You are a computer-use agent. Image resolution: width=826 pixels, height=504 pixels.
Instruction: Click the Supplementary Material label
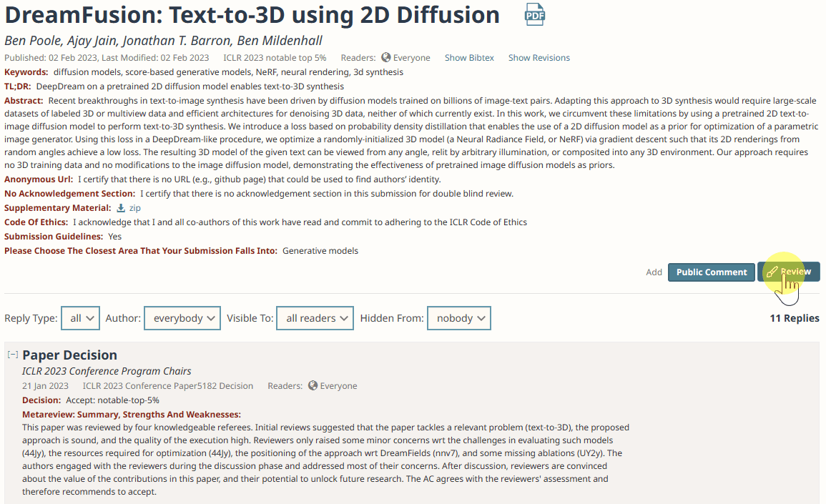coord(58,208)
